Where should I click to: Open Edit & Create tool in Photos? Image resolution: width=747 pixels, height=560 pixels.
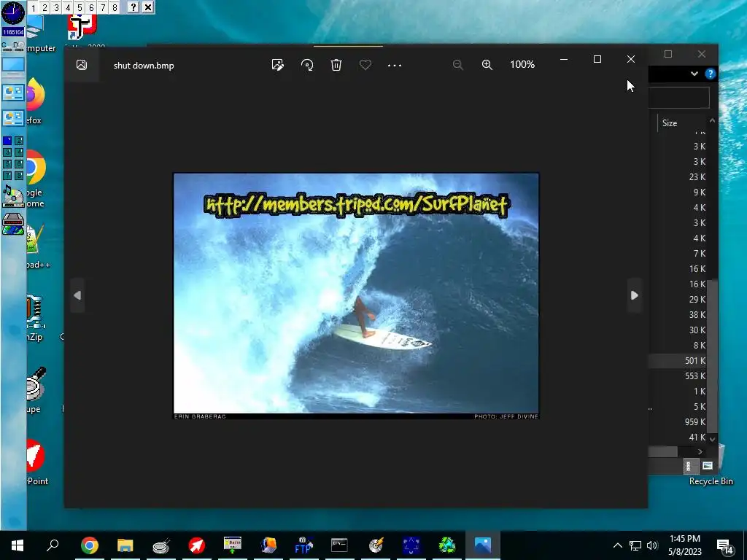(x=278, y=65)
